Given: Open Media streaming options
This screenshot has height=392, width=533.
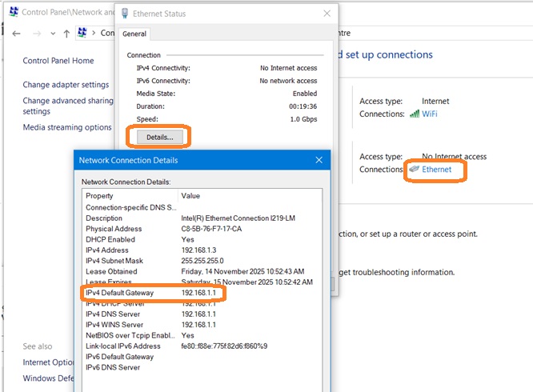Looking at the screenshot, I should (x=67, y=127).
